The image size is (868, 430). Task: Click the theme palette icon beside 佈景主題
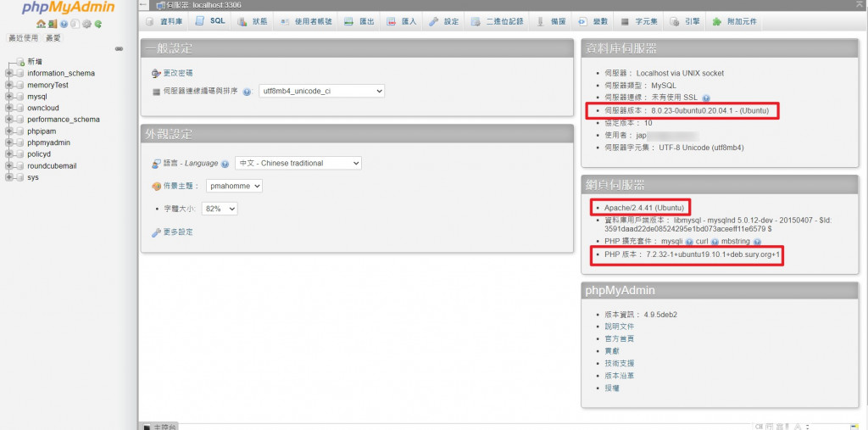(156, 187)
